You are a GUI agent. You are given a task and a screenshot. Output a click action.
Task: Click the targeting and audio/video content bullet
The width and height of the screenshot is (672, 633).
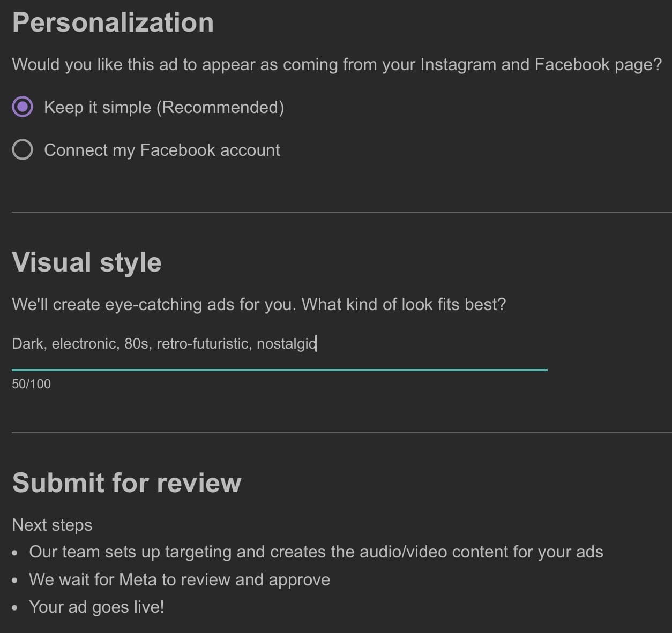point(316,552)
